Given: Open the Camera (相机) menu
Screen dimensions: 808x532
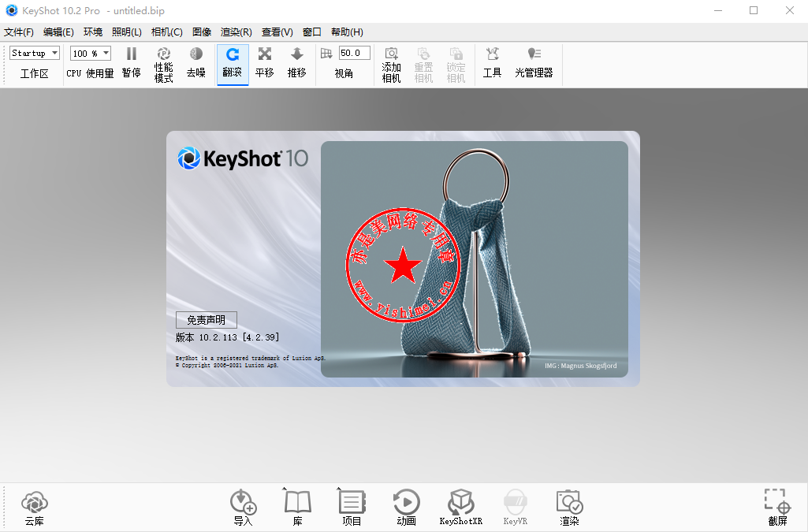Looking at the screenshot, I should pos(166,32).
